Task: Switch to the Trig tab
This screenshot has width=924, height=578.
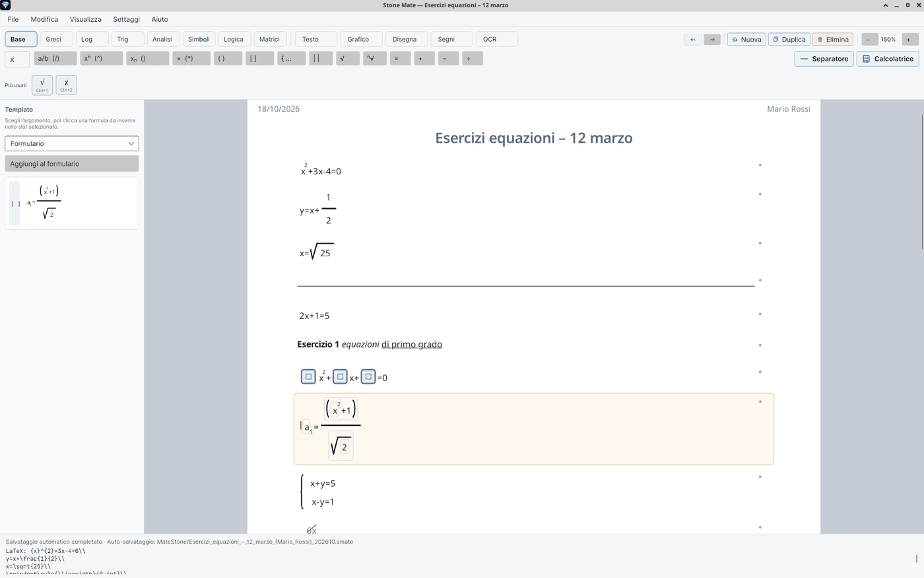Action: pyautogui.click(x=128, y=39)
